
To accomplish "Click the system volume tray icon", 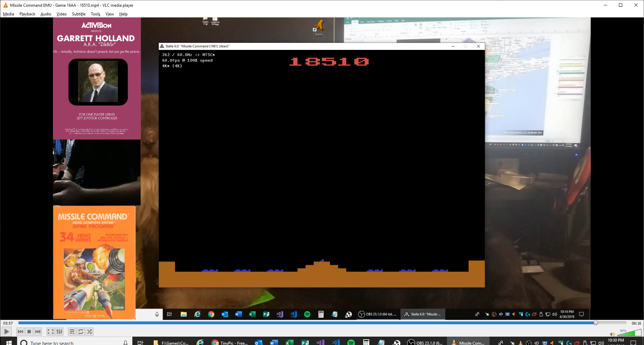I will [601, 343].
